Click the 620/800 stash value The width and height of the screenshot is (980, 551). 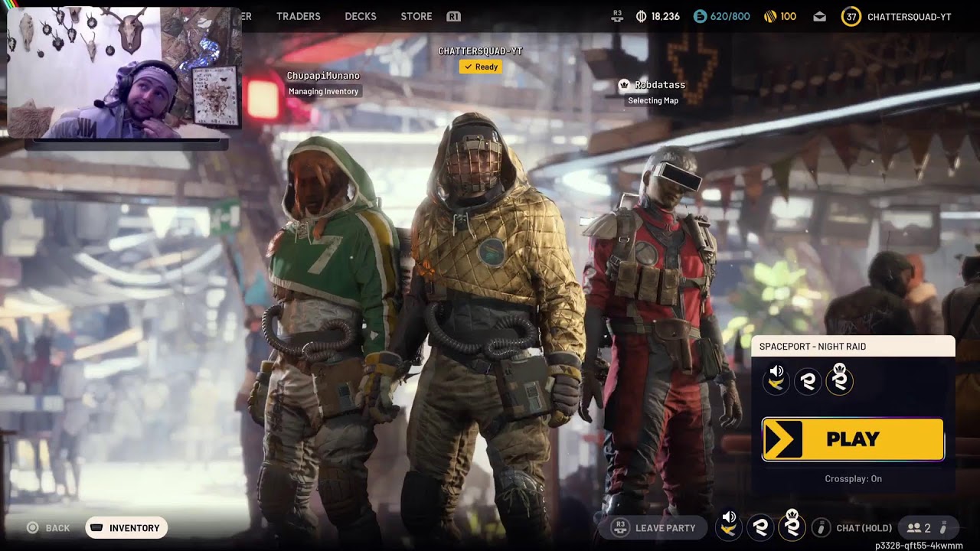click(730, 16)
